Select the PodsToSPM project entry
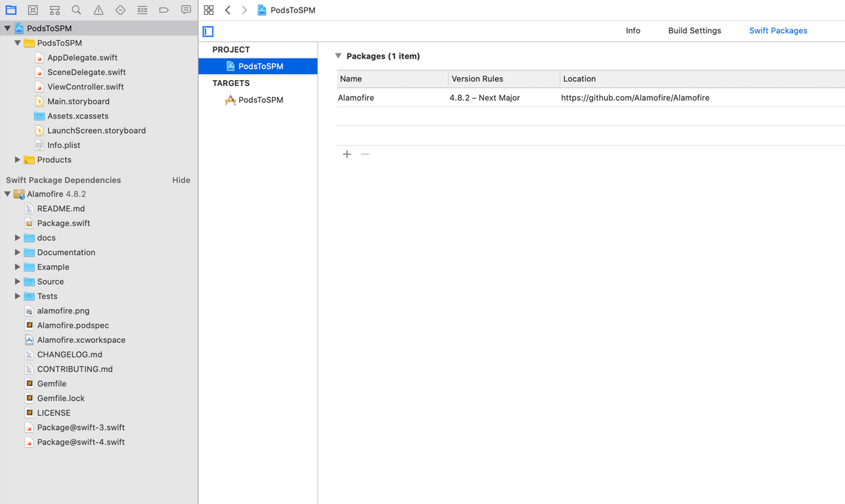845x504 pixels. coord(258,66)
